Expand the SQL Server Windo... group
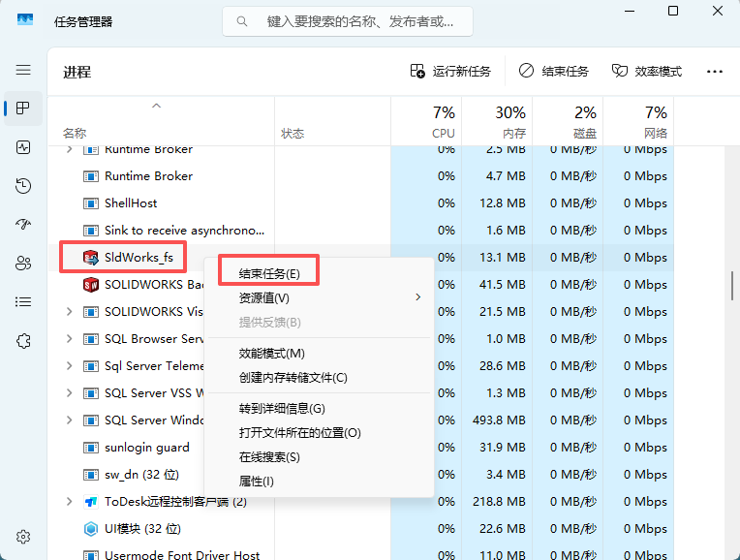740x560 pixels. pyautogui.click(x=69, y=420)
